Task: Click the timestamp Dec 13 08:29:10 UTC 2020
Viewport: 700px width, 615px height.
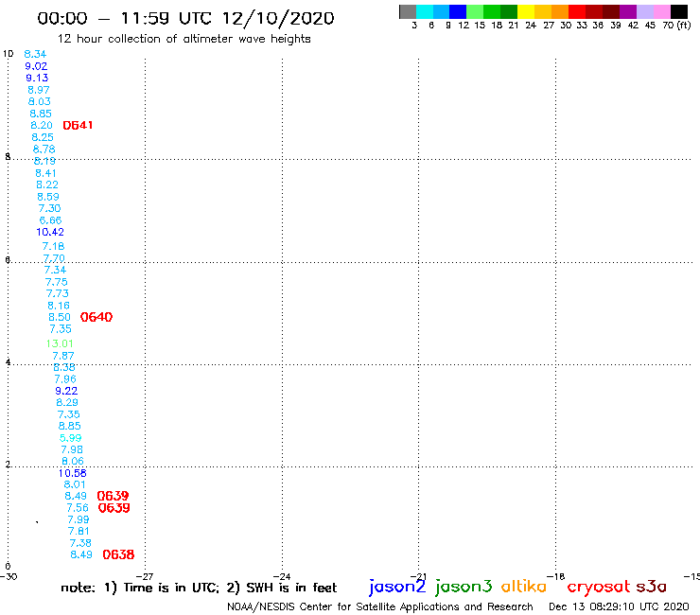Action: coord(619,606)
